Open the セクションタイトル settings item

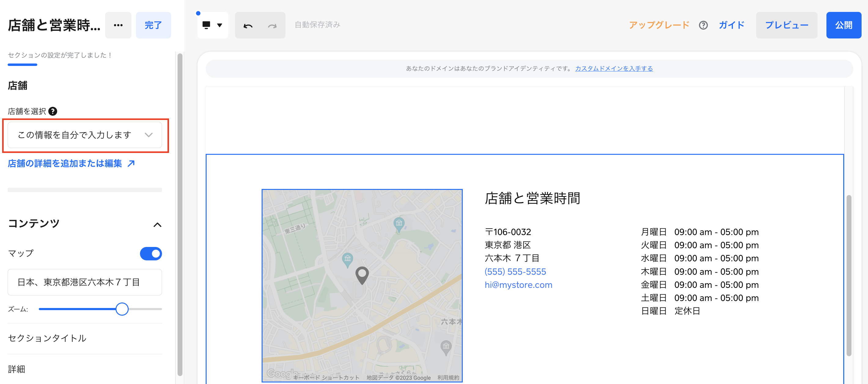[47, 338]
